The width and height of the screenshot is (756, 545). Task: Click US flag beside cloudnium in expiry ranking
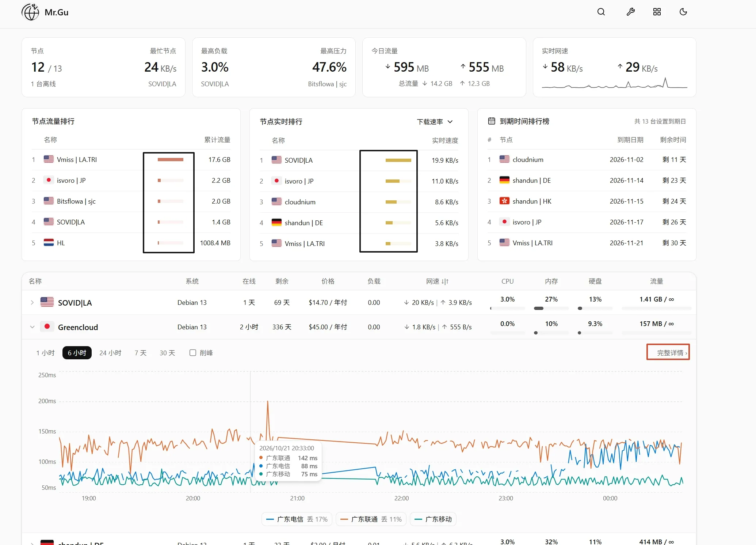click(x=504, y=159)
